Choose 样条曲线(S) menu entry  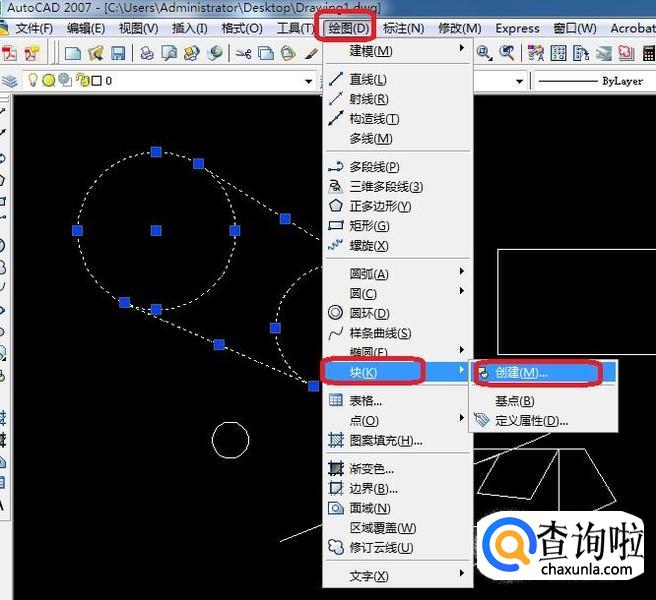(397, 333)
